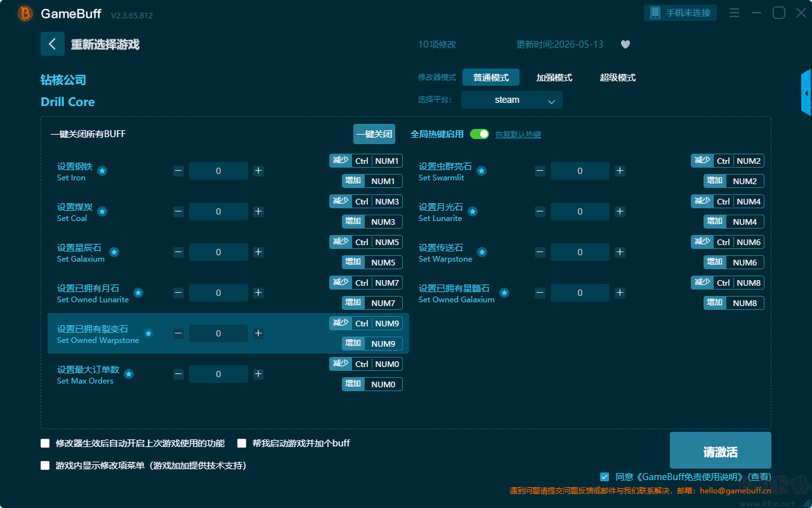Click the star icon beside Set Max Orders
Screen dimensions: 812x508
(129, 374)
